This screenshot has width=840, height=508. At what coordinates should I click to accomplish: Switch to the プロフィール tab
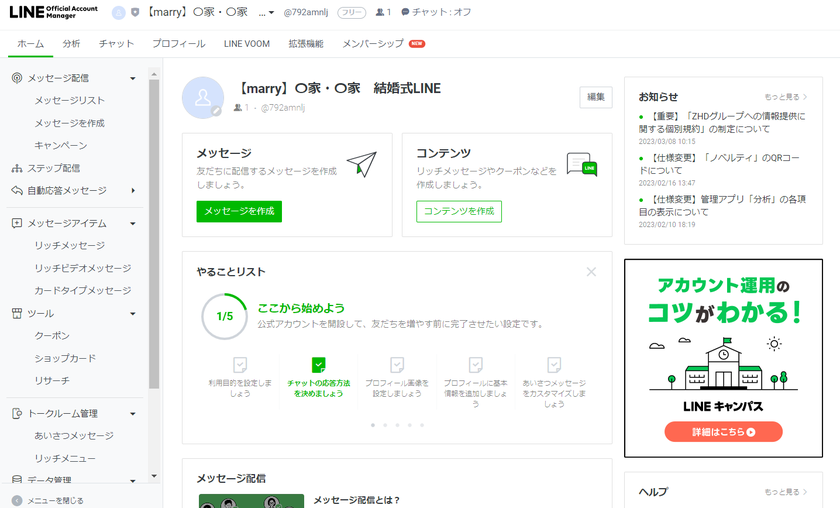[x=179, y=44]
